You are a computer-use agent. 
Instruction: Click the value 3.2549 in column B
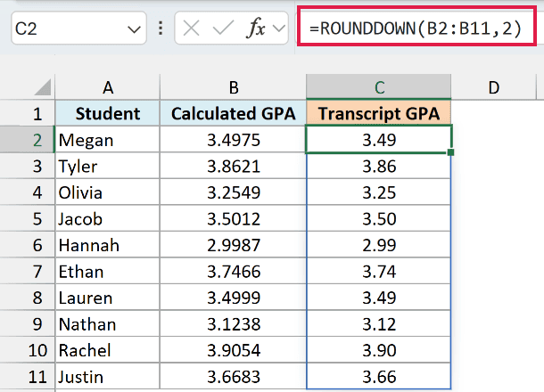tap(233, 192)
